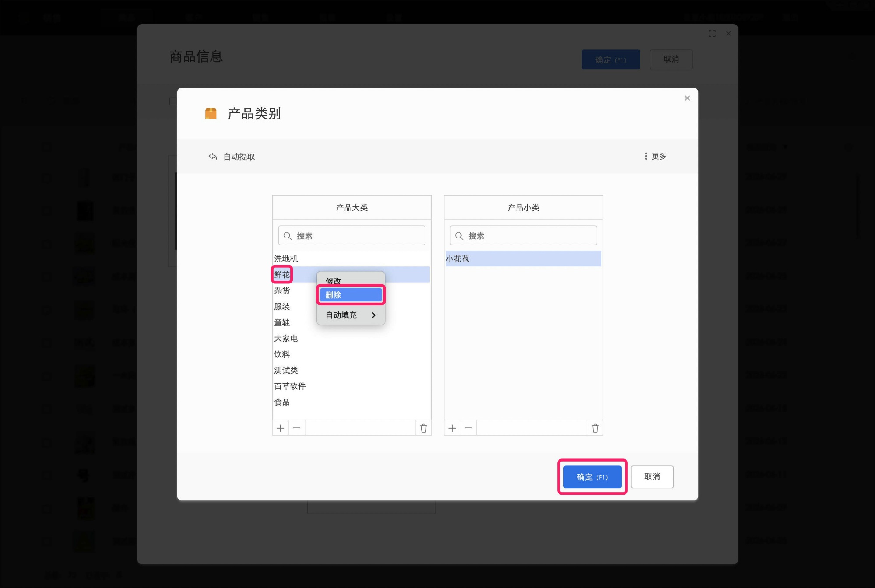Close the 产品类别 dialog
Image resolution: width=875 pixels, height=588 pixels.
pos(687,98)
